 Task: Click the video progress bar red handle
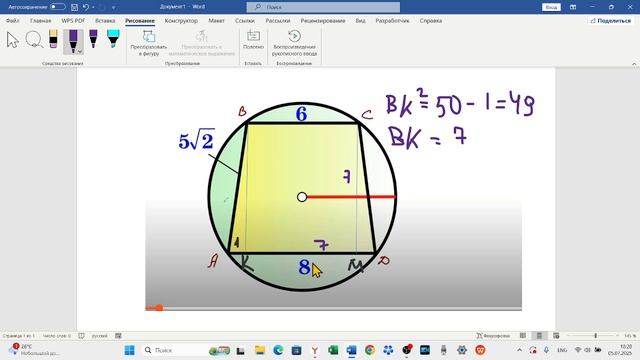pos(159,308)
